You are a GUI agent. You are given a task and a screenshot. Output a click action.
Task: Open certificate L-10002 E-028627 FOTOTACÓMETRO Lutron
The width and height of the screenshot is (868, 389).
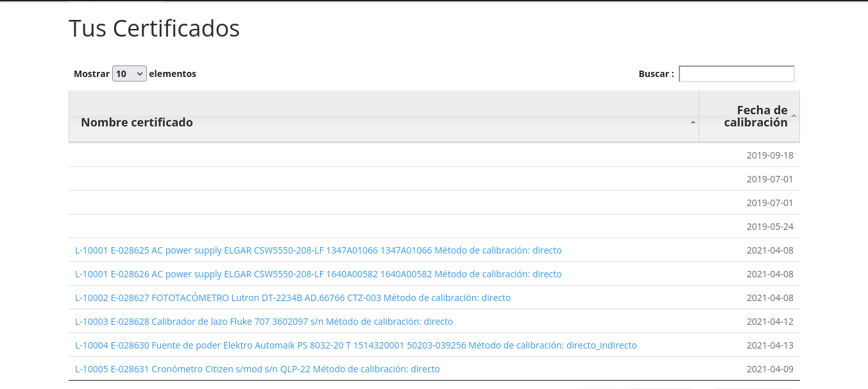pos(293,298)
